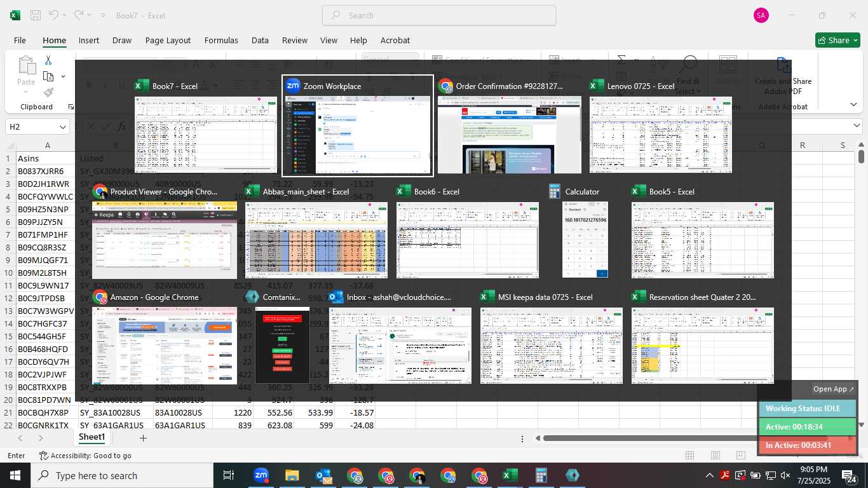Switch to Order Confirmation Chrome thumbnail

(510, 134)
